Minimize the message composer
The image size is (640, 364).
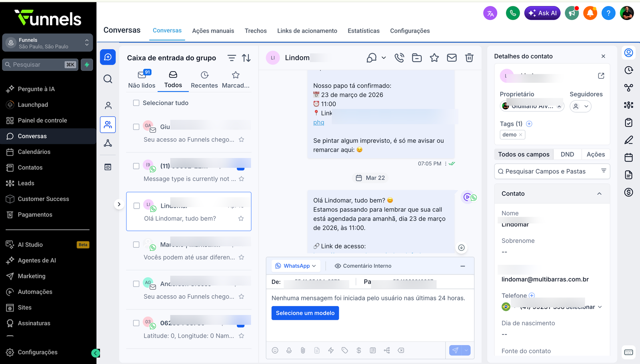coord(463,266)
